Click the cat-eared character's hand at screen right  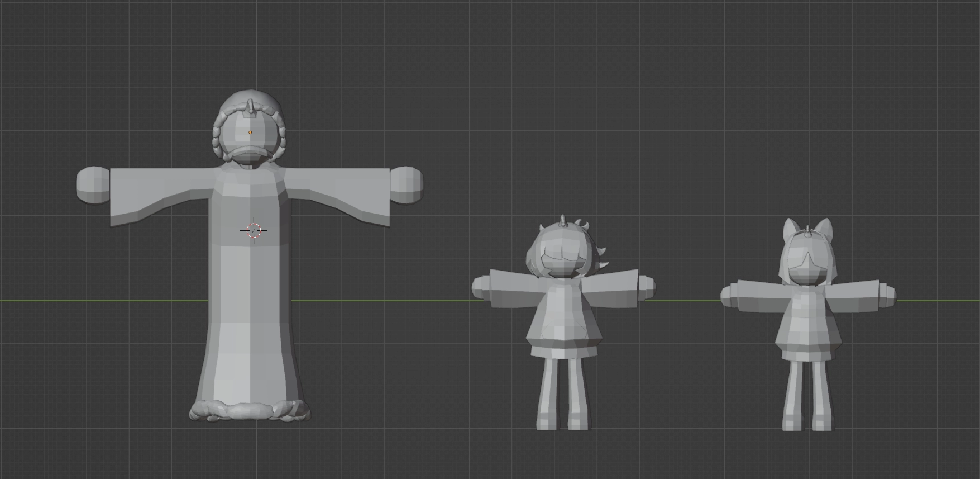[887, 295]
